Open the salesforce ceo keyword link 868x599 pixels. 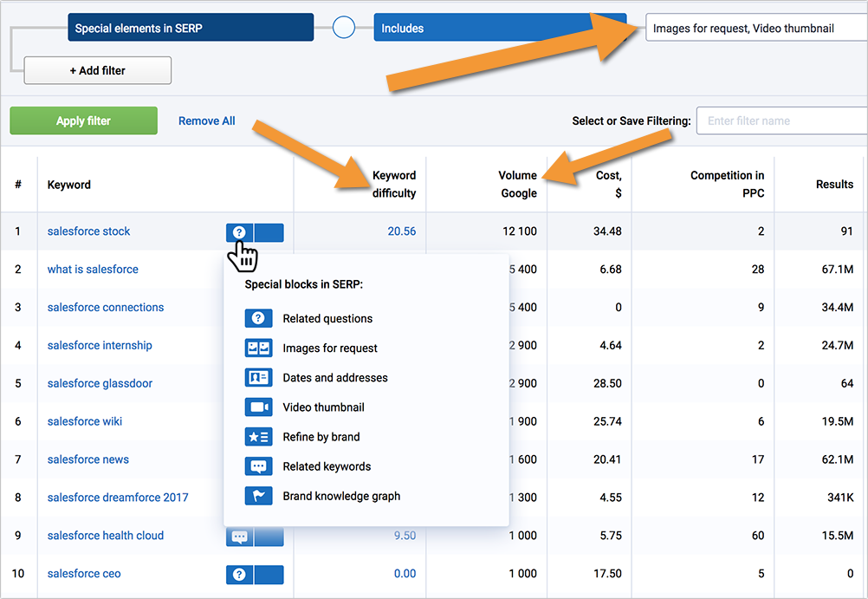click(84, 574)
